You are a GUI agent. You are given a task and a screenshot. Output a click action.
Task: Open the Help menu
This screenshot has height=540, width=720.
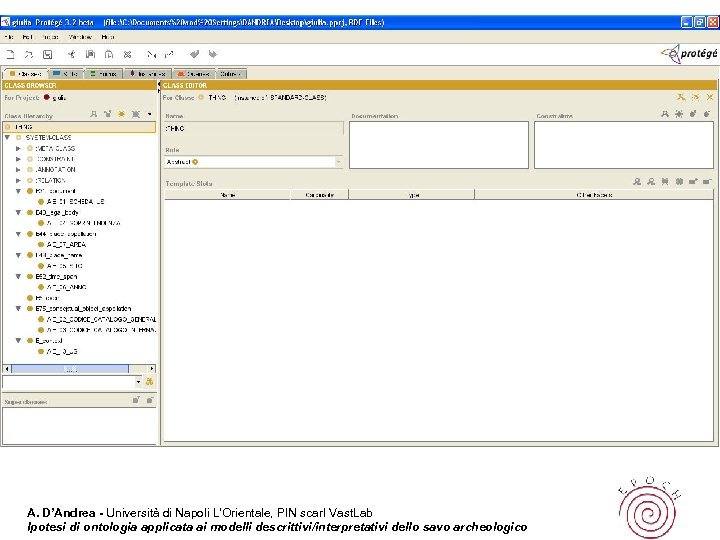click(x=108, y=37)
